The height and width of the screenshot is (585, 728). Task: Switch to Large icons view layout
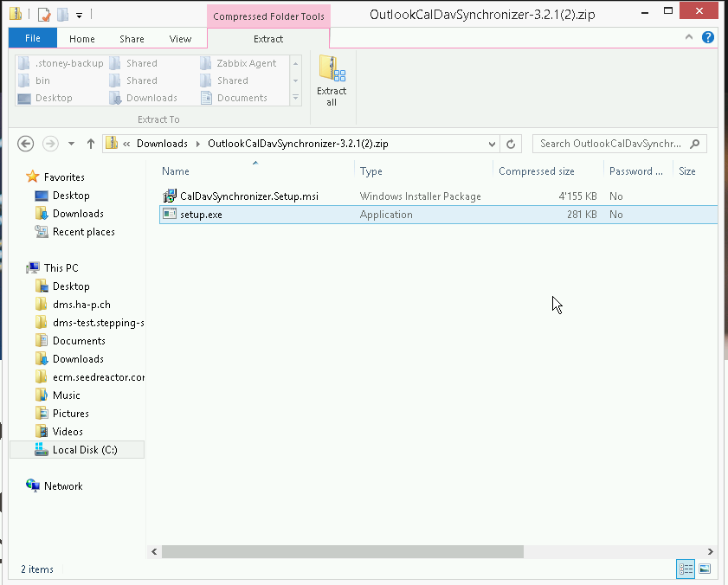[x=705, y=569]
